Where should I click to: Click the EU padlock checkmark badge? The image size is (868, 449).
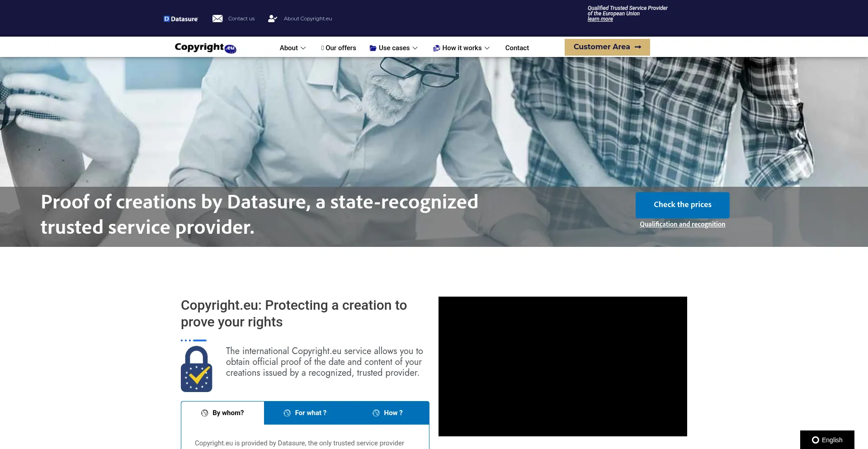point(197,369)
